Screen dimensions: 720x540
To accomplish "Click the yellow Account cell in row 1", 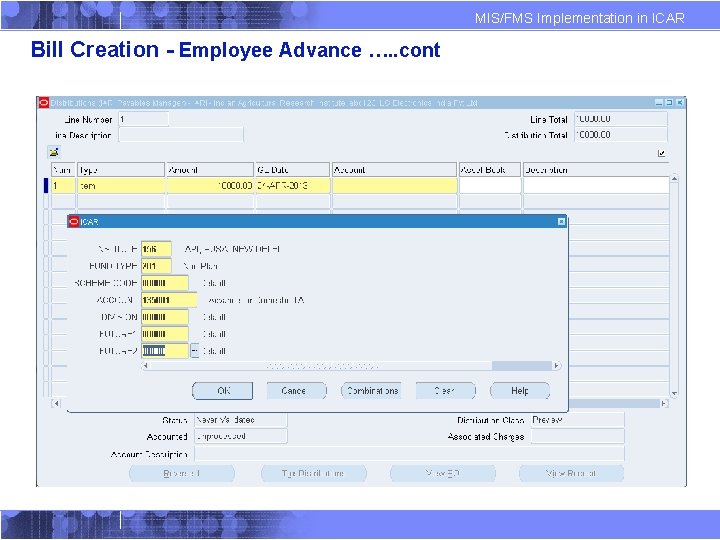I will (394, 186).
